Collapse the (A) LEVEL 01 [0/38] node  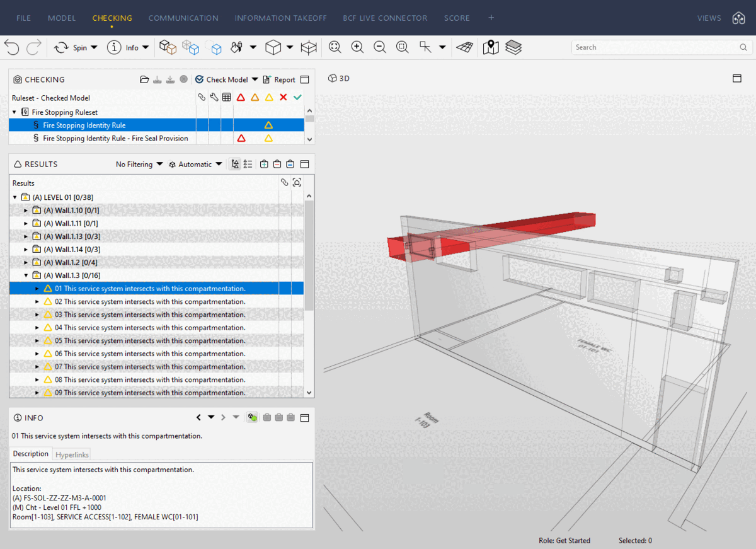(15, 197)
